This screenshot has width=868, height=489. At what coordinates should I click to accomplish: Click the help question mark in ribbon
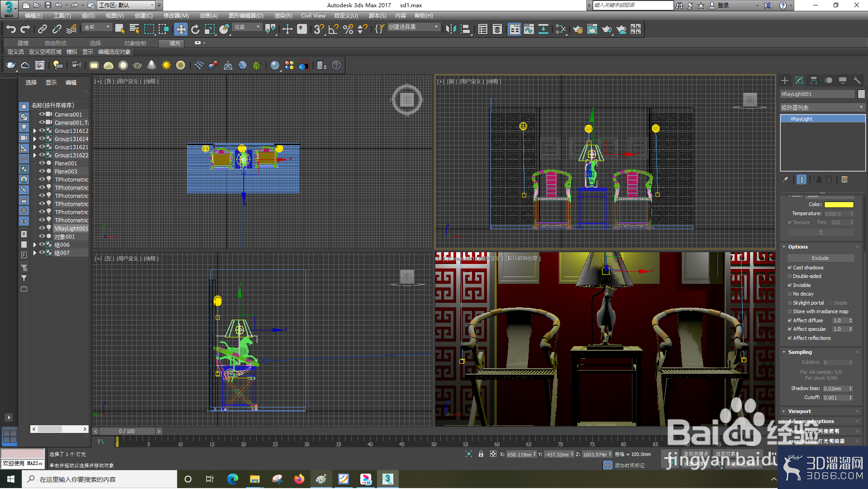point(336,66)
